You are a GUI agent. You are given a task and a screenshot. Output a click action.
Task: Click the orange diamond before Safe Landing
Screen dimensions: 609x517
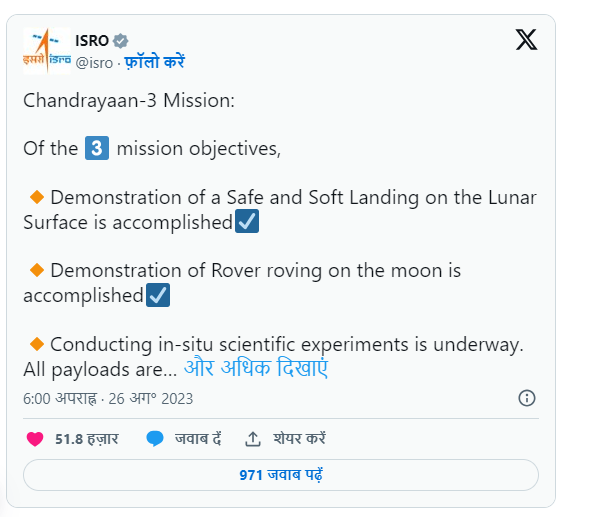tap(37, 197)
